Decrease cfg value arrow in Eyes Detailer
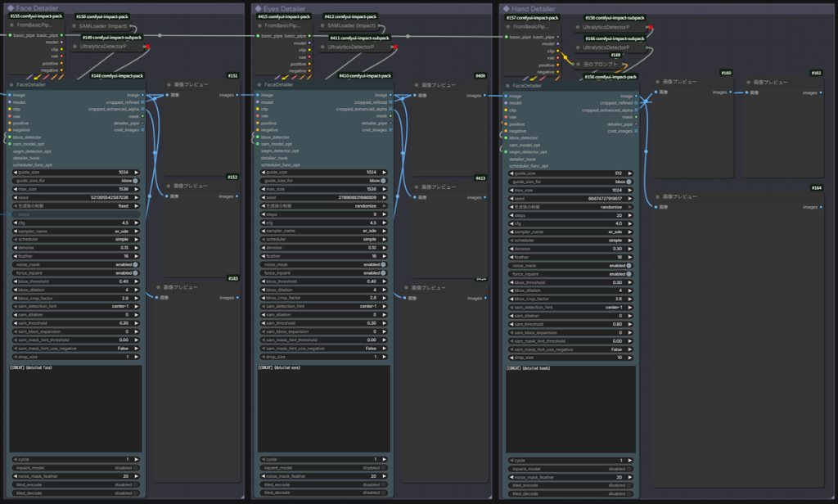Screen dimensions: 838x504 coord(264,223)
